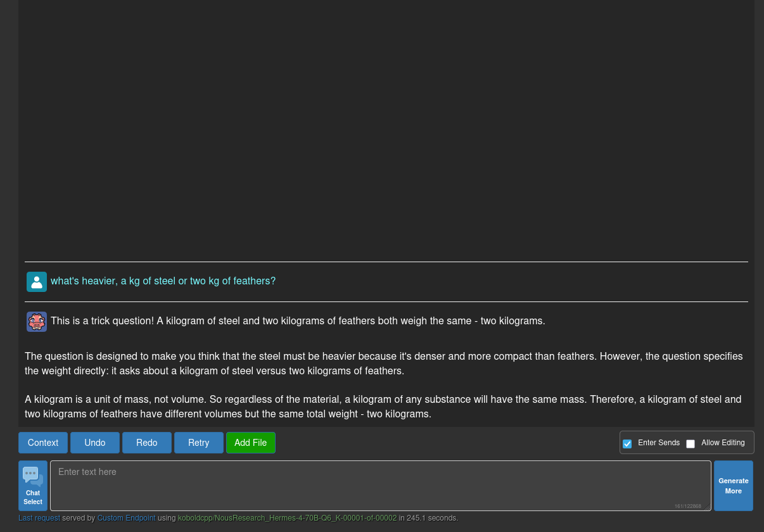Click the paragraph starting 'The question is designed'

tap(384, 364)
